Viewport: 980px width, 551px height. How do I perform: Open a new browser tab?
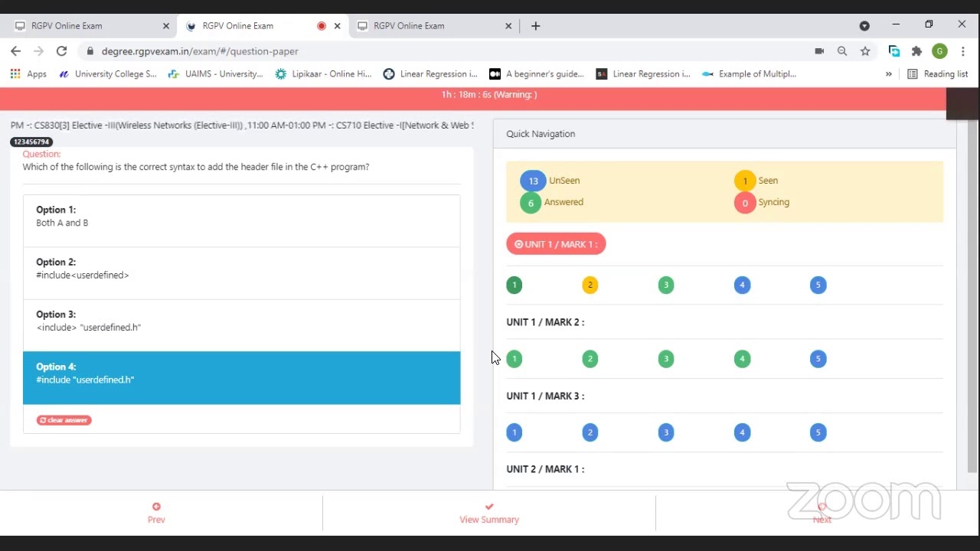click(x=536, y=26)
